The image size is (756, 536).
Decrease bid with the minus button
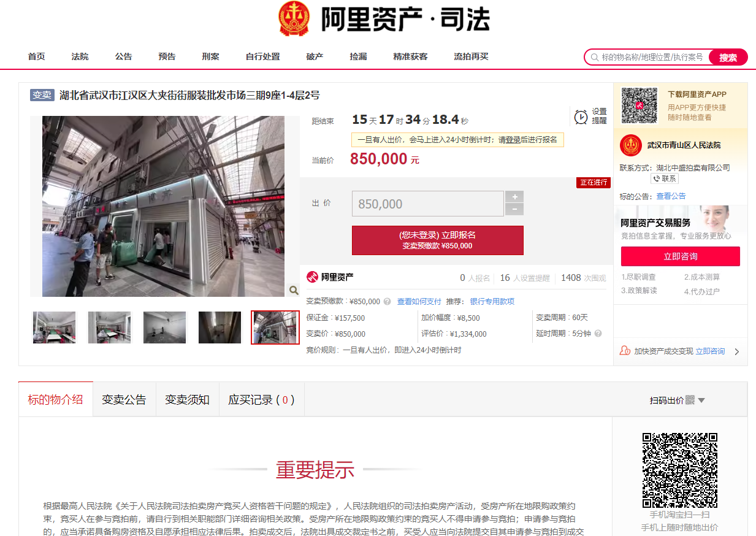pyautogui.click(x=514, y=210)
